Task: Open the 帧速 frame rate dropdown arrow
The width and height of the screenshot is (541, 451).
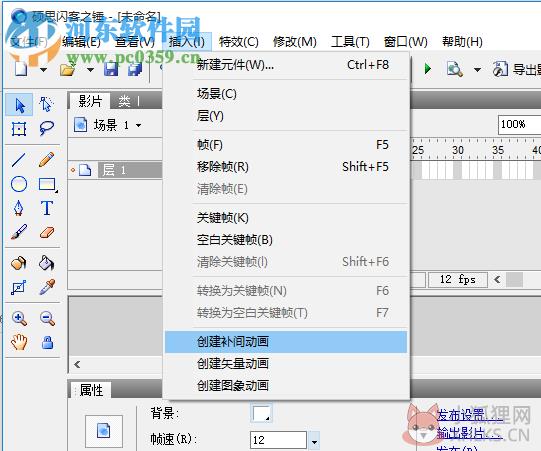Action: point(314,441)
